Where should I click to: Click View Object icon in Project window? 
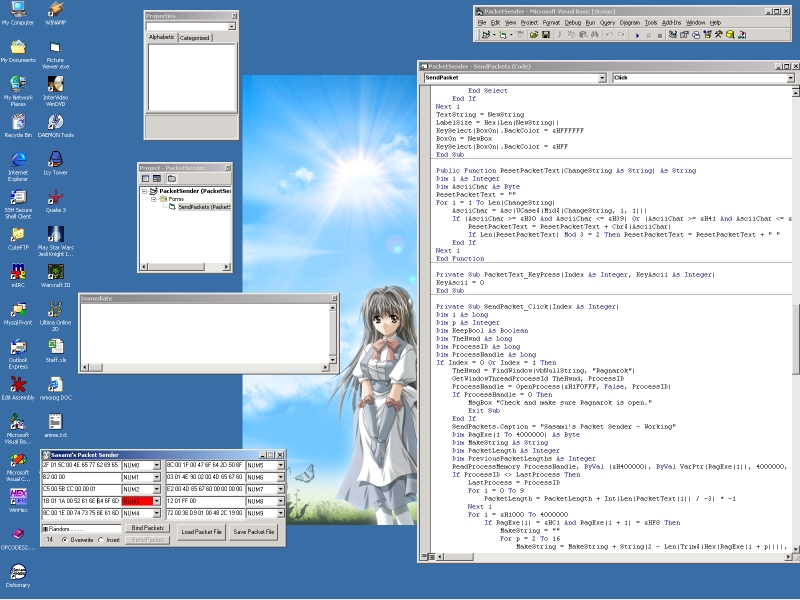157,179
